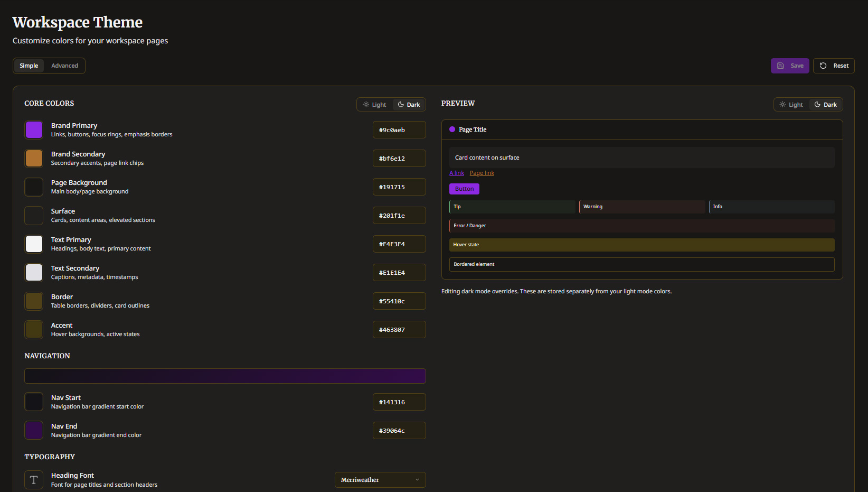
Task: Click the Page Background hex value field
Action: pyautogui.click(x=399, y=187)
